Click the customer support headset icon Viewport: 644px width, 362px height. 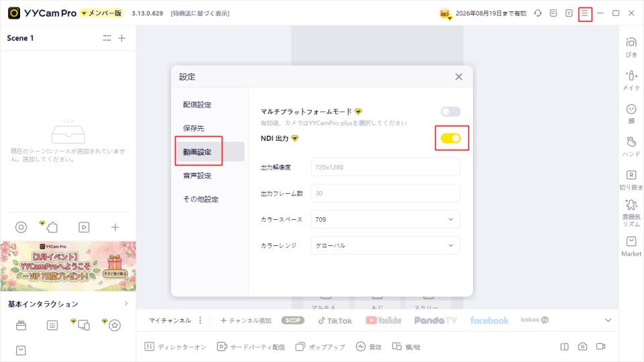click(537, 13)
